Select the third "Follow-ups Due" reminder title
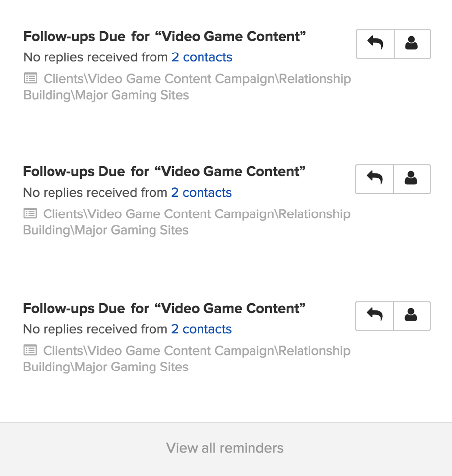 coord(164,309)
